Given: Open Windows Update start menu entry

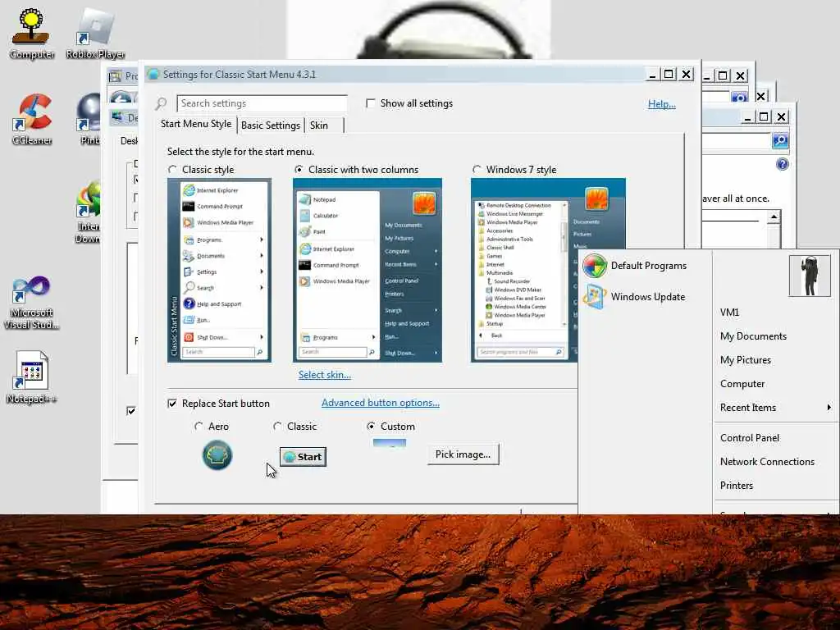Looking at the screenshot, I should [x=646, y=297].
